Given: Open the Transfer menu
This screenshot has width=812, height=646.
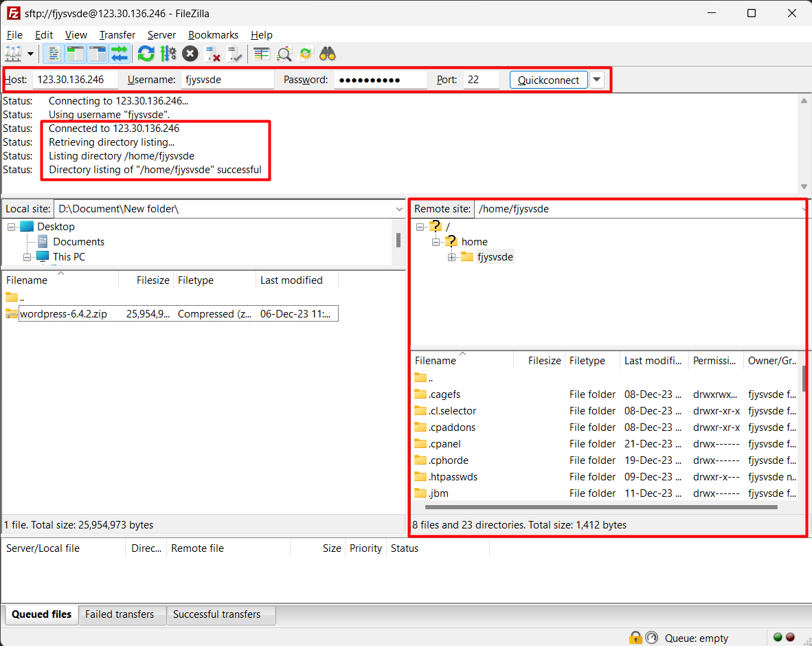Looking at the screenshot, I should (117, 35).
